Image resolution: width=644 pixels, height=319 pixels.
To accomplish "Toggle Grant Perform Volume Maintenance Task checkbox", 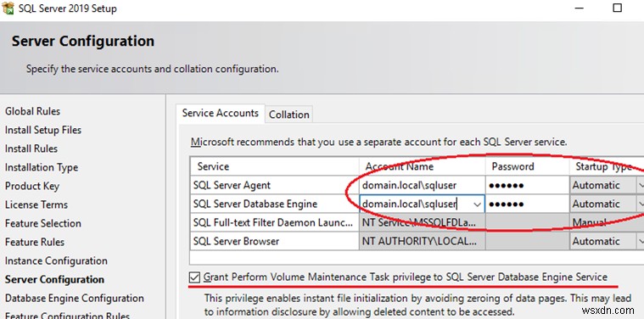I will point(194,277).
